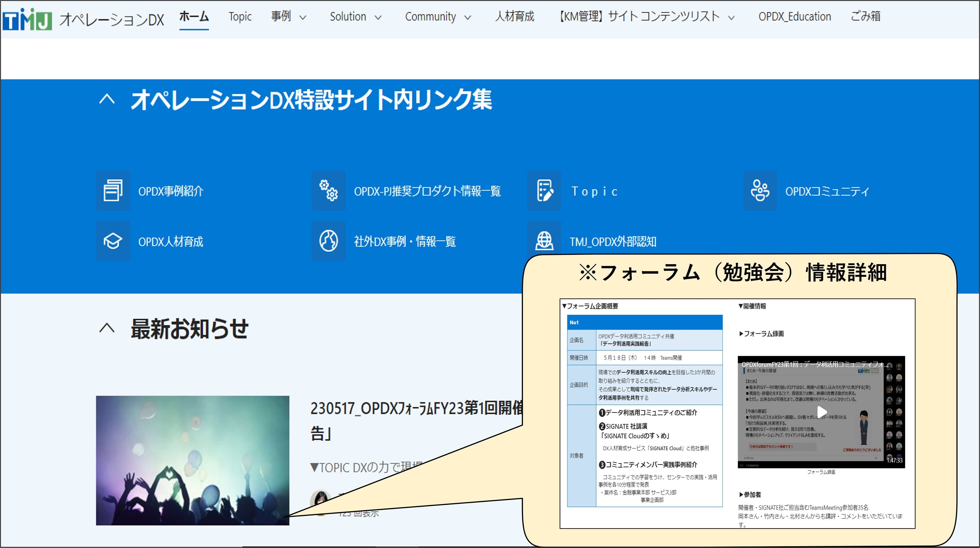Screen dimensions: 980x548
Task: Open the OPDX_Education navigation link
Action: point(794,17)
